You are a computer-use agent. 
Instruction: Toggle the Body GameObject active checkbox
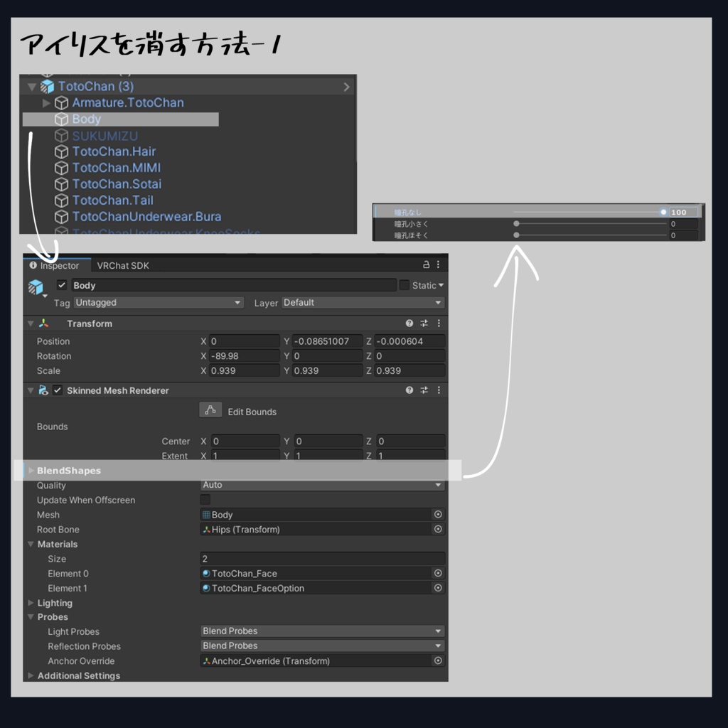tap(62, 284)
